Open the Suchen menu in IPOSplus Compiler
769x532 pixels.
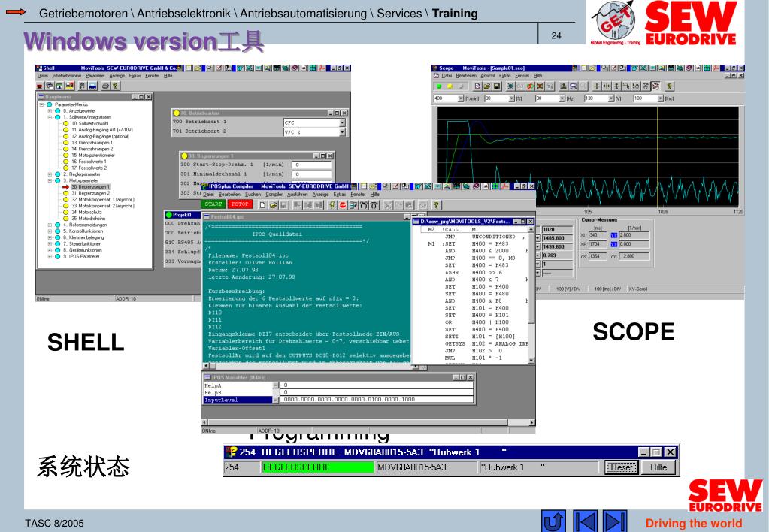point(253,195)
